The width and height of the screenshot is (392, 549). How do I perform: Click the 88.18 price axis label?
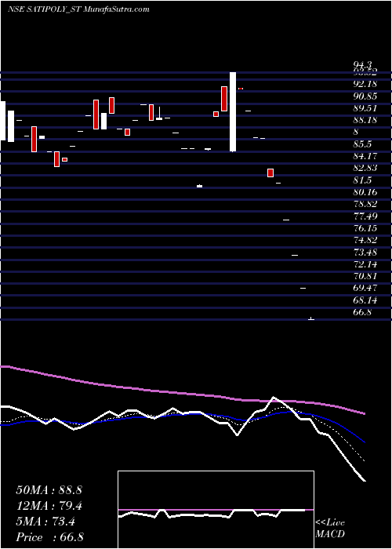365,120
